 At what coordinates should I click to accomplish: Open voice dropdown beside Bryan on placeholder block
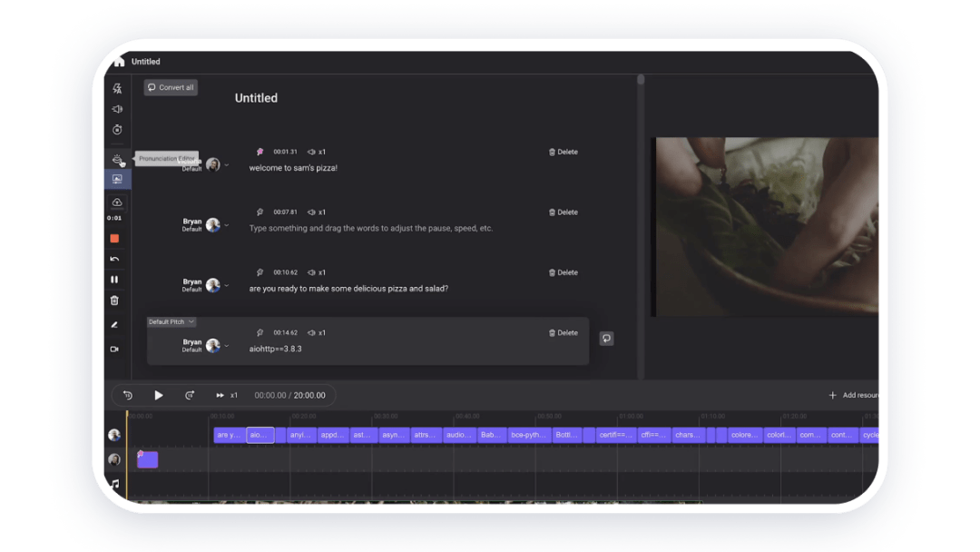click(227, 225)
